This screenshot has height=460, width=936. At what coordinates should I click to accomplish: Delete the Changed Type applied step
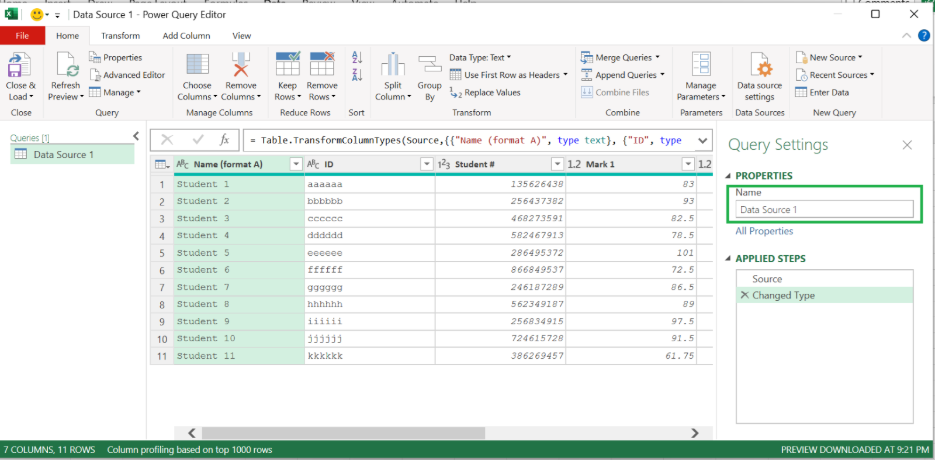(x=743, y=296)
